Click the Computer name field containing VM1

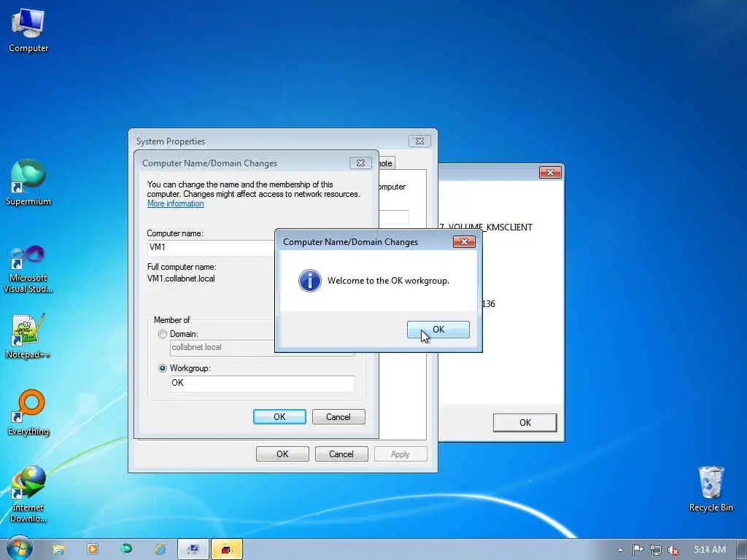[x=211, y=247]
